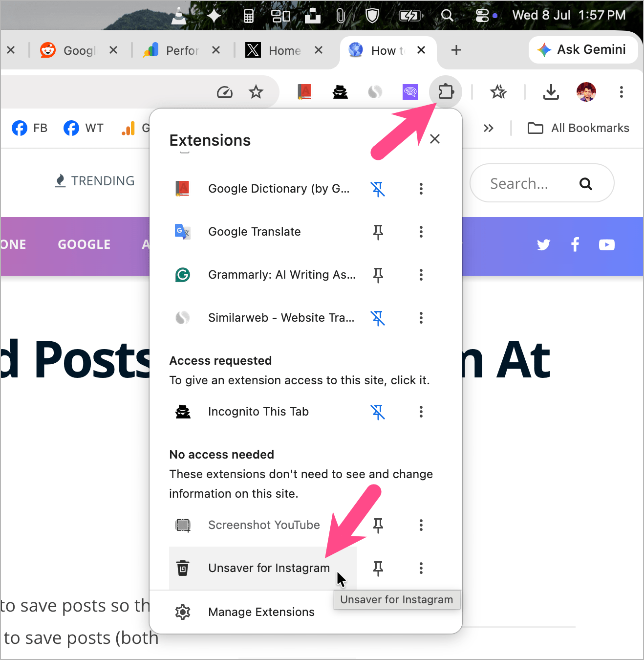Pin Unsaver for Instagram extension
The image size is (644, 660).
378,568
